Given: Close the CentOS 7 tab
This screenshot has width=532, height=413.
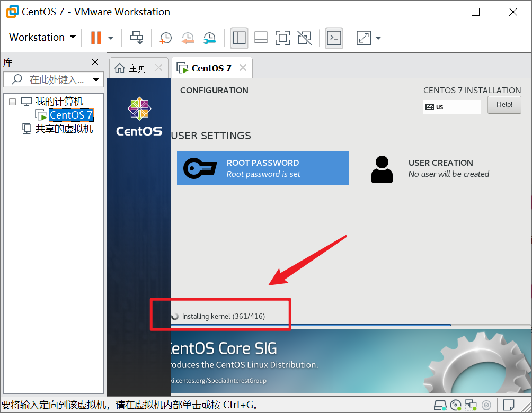Looking at the screenshot, I should [x=243, y=67].
